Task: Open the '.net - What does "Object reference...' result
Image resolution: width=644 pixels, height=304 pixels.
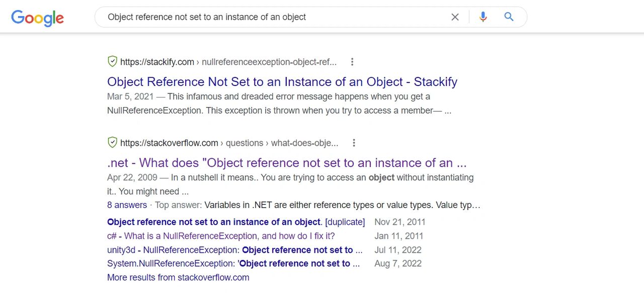Action: click(287, 163)
